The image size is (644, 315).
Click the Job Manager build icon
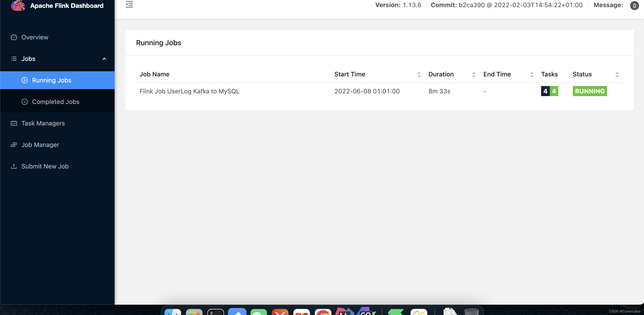click(x=14, y=145)
